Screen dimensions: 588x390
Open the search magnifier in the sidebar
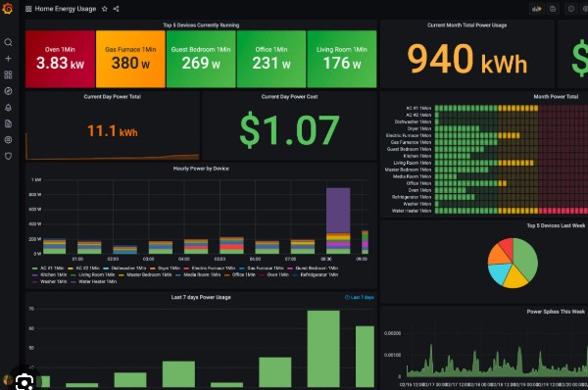coord(8,42)
